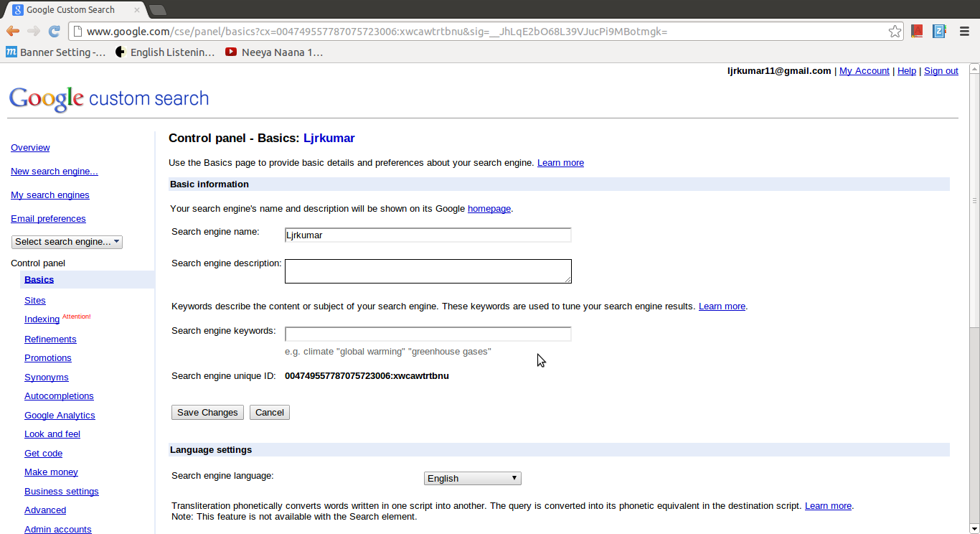Click the browser back arrow
This screenshot has height=534, width=980.
(13, 32)
